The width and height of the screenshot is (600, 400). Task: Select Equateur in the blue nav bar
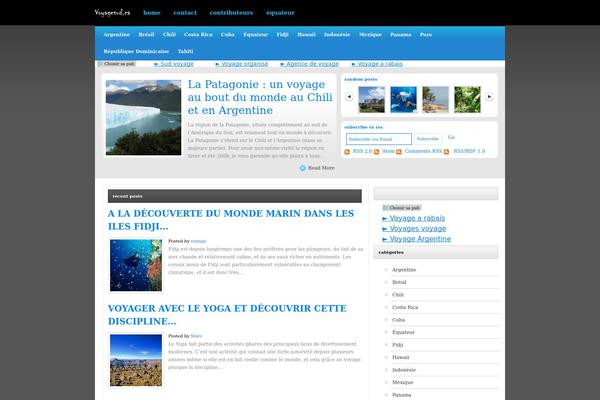(x=256, y=34)
